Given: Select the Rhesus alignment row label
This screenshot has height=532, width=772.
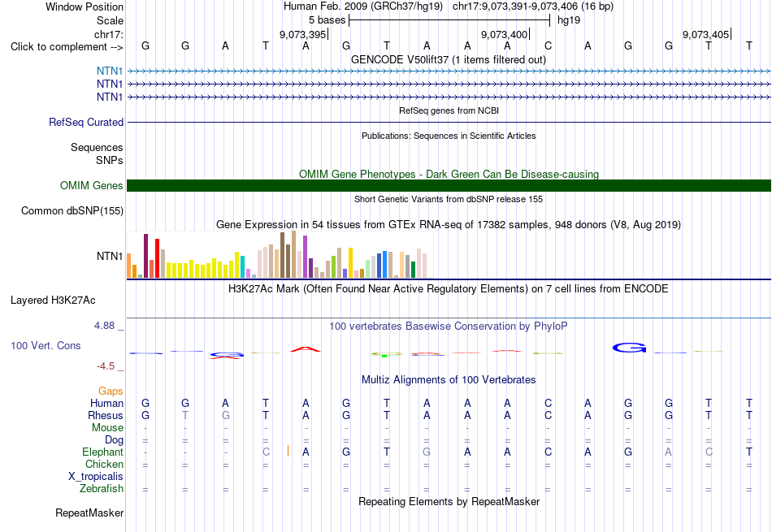Looking at the screenshot, I should pyautogui.click(x=106, y=415).
